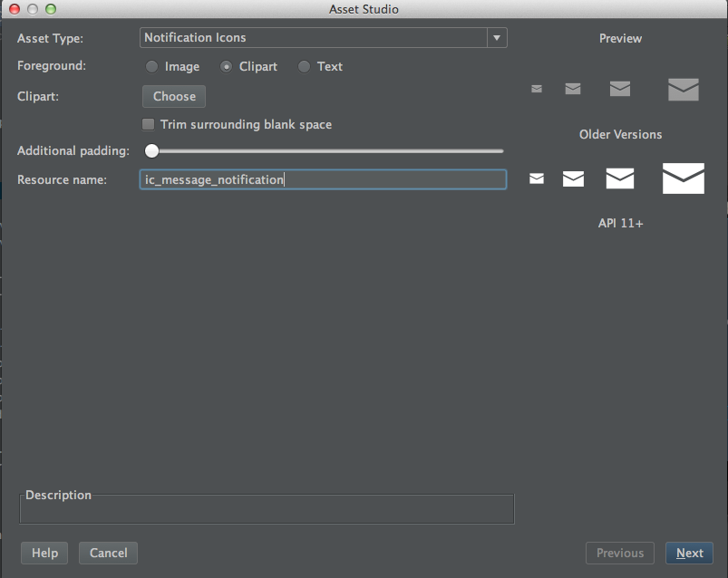Click the Next button

pos(689,553)
